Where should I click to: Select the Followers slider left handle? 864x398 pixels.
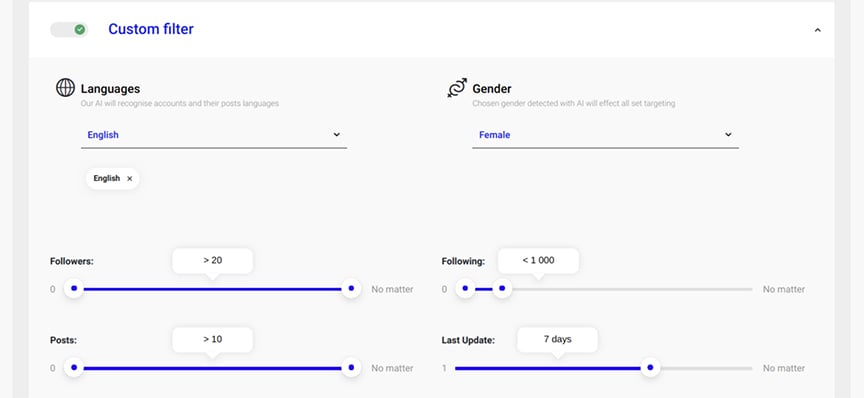point(74,288)
